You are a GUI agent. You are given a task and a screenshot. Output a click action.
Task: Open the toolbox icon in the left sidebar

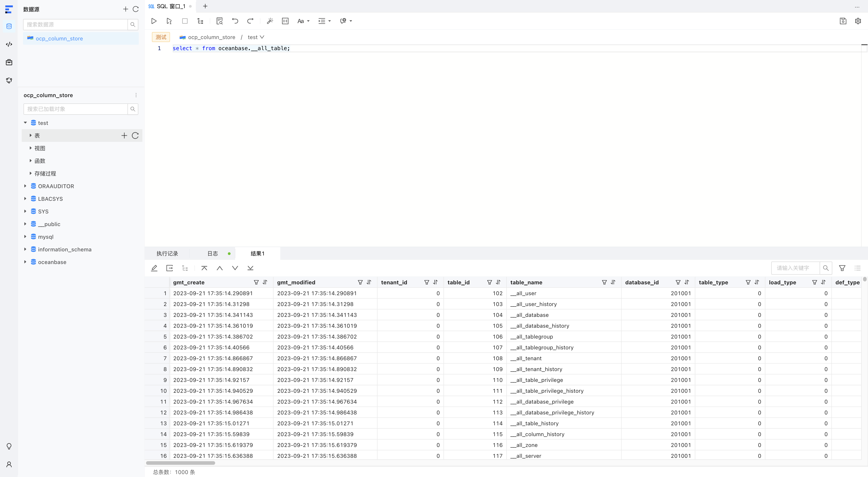[x=9, y=62]
